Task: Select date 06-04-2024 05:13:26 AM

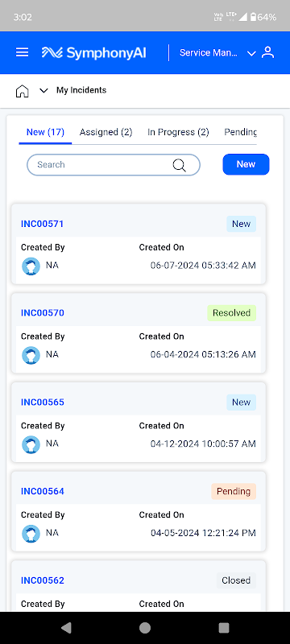Action: tap(203, 355)
